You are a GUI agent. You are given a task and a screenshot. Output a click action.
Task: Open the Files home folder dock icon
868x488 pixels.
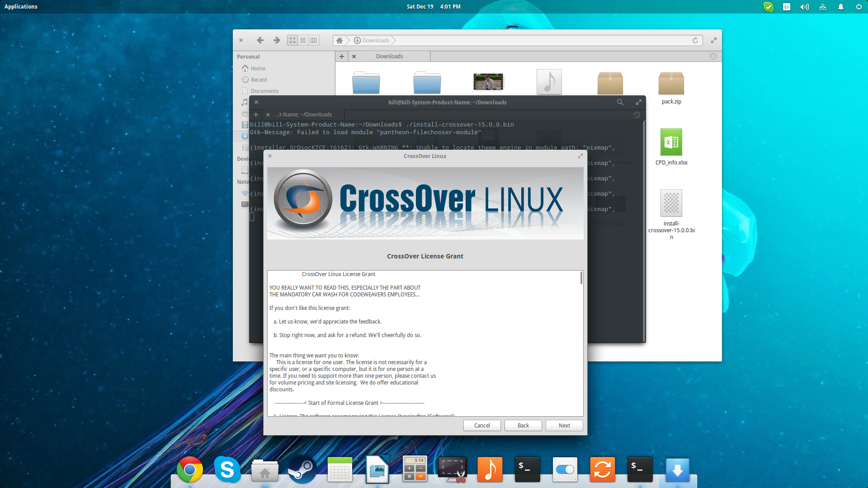pyautogui.click(x=265, y=471)
